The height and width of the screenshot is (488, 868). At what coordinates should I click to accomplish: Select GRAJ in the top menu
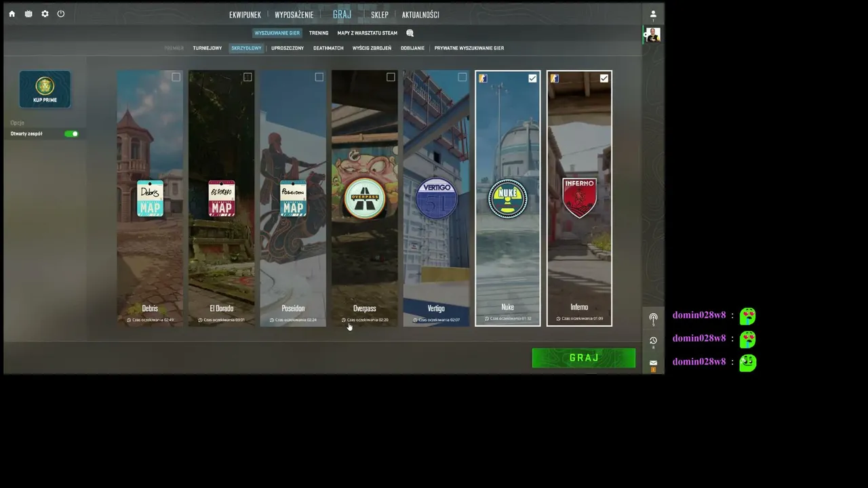pyautogui.click(x=342, y=14)
